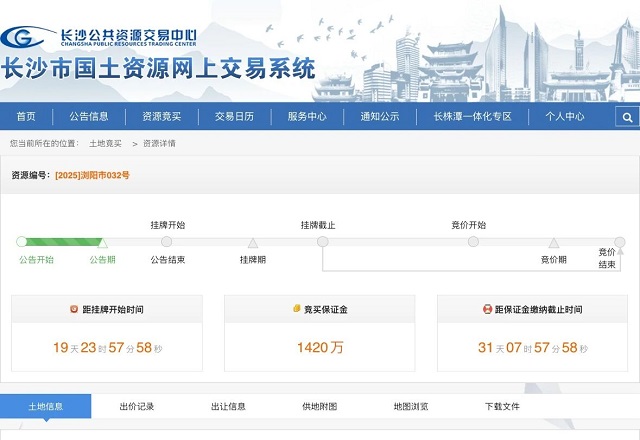Open the 资源竞买 navigation menu item
This screenshot has height=440, width=640.
coord(161,116)
